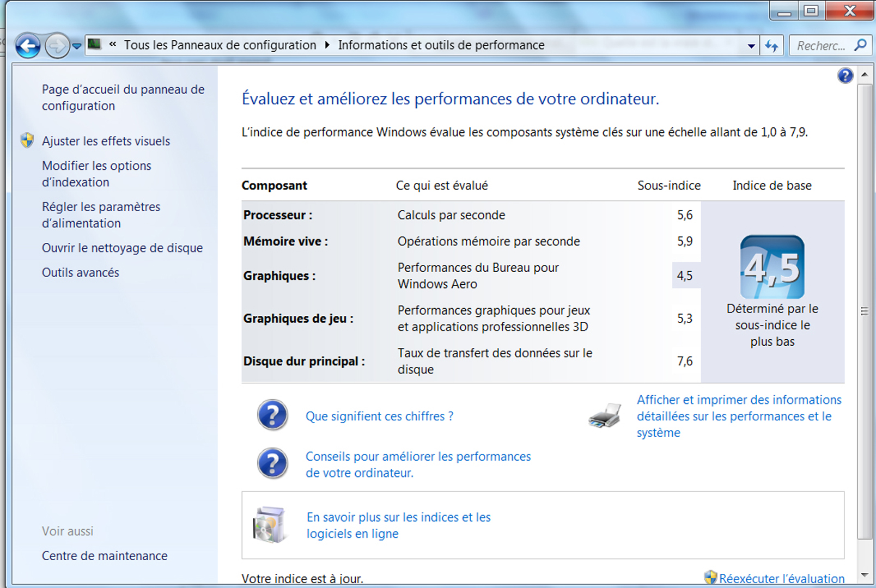Open the help question mark icon
The width and height of the screenshot is (876, 588).
click(845, 76)
